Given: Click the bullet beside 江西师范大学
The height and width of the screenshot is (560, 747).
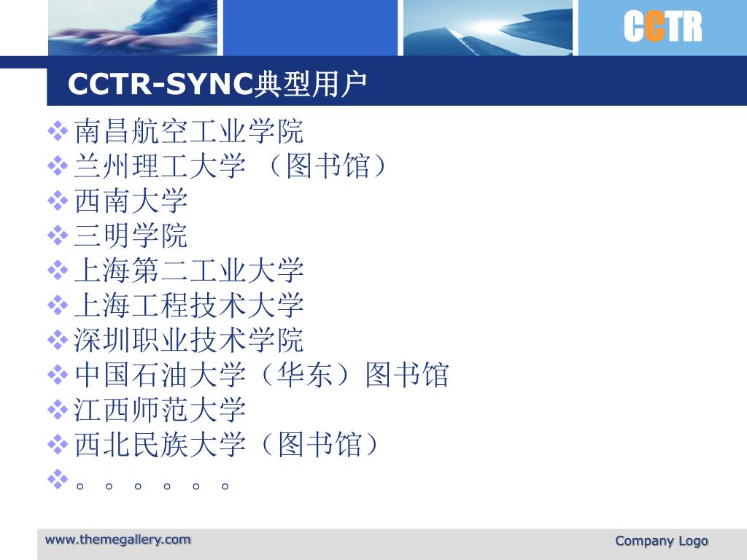Looking at the screenshot, I should (x=58, y=409).
